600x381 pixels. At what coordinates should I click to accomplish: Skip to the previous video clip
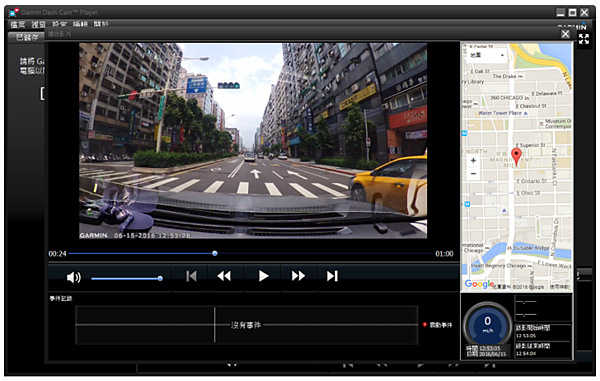(191, 276)
